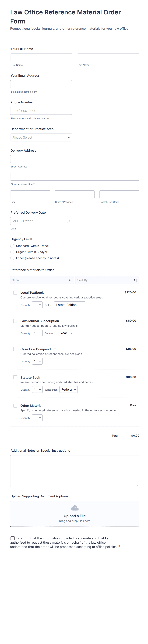Image resolution: width=148 pixels, height=644 pixels.
Task: Open Department or Practice Area dropdown
Action: click(x=41, y=137)
